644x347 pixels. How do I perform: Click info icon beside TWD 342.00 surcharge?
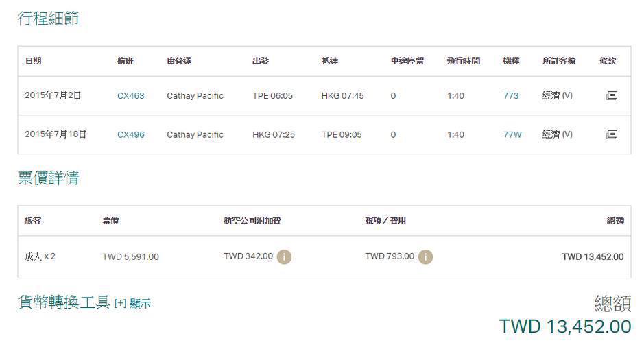(284, 257)
